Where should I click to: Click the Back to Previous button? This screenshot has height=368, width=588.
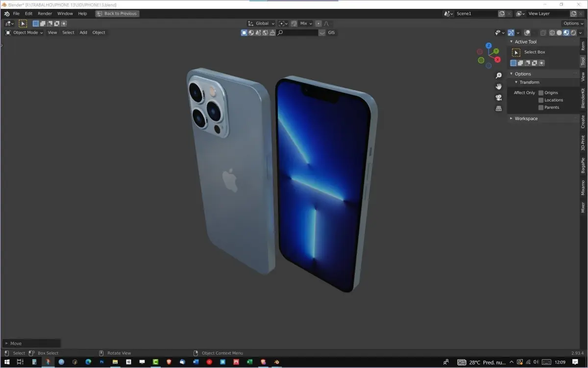pos(117,14)
